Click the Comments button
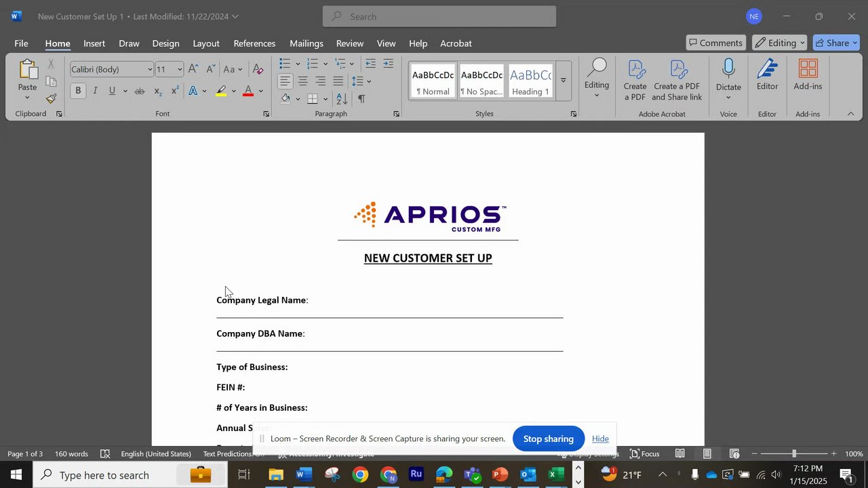The height and width of the screenshot is (488, 868). [715, 43]
